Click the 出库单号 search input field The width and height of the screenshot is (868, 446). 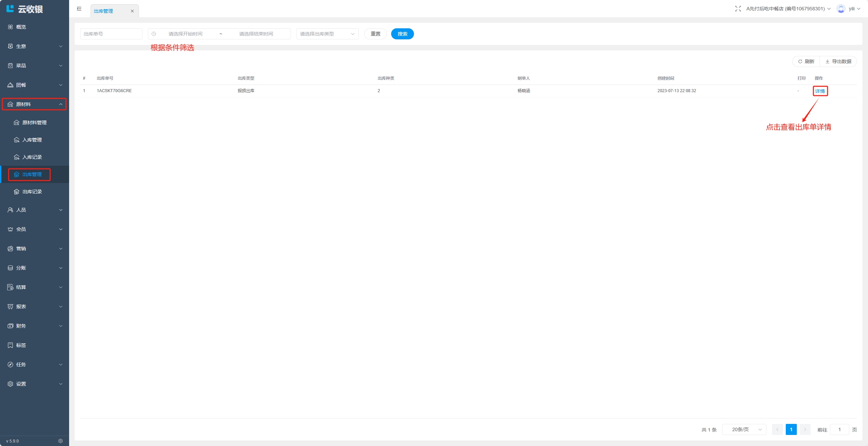(x=111, y=34)
